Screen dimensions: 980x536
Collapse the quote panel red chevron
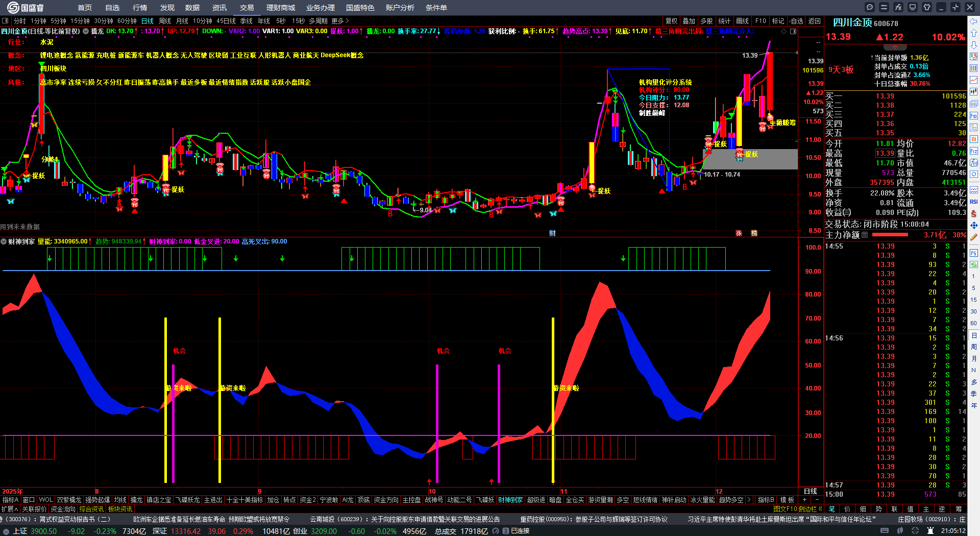pos(895,47)
